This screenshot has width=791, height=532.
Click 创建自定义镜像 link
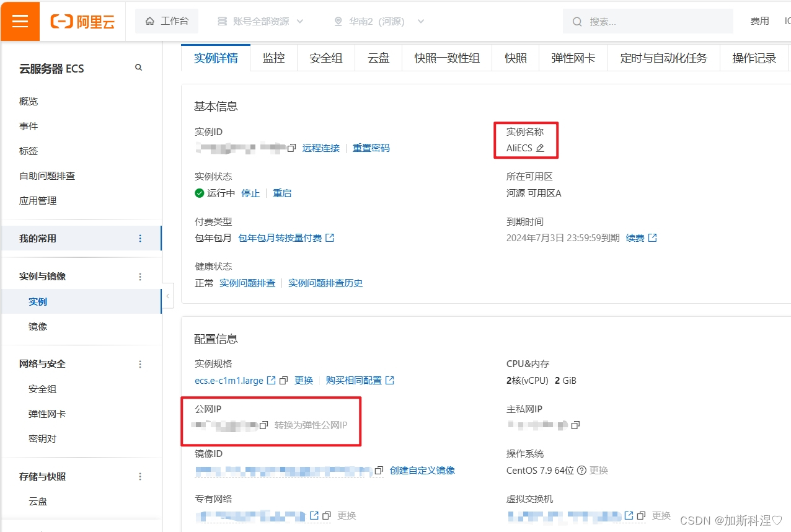pos(422,471)
